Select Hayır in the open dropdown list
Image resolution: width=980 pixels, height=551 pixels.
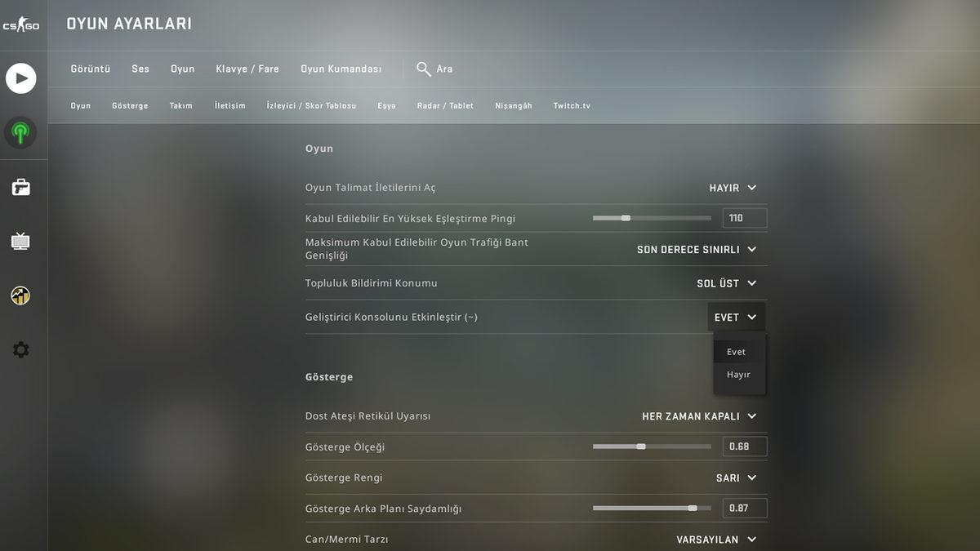[738, 374]
